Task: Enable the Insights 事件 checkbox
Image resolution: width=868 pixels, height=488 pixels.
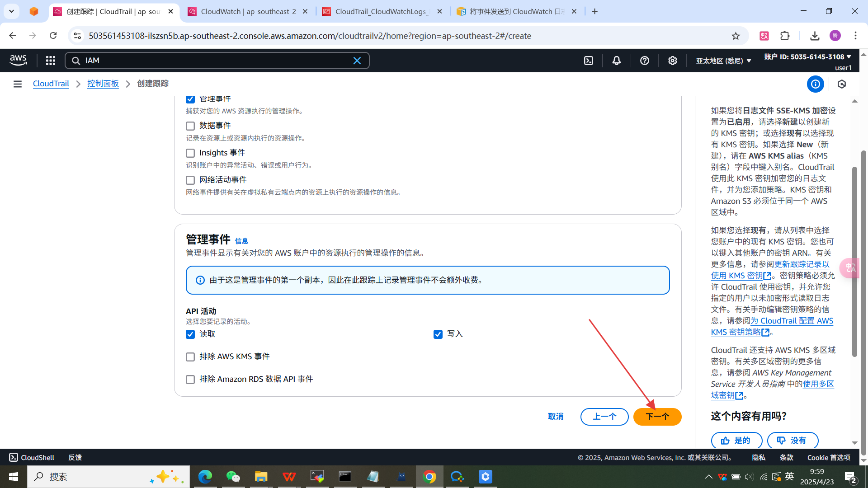Action: pos(190,153)
